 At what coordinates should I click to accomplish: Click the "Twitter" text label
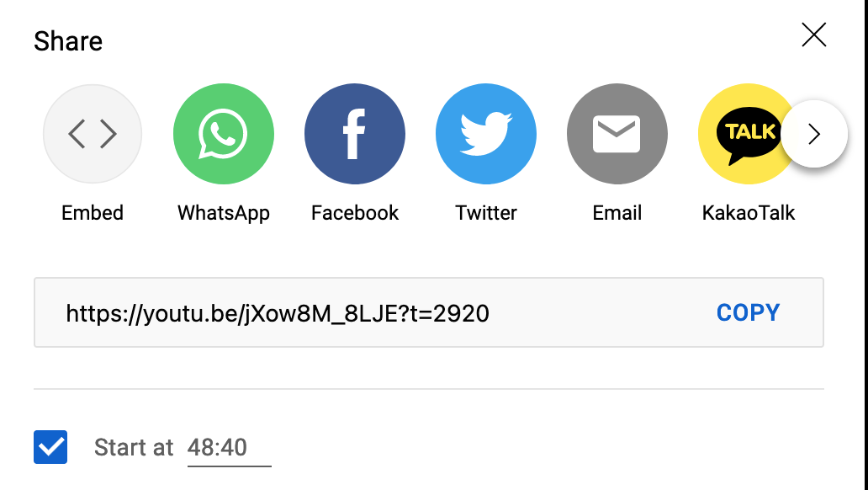point(486,213)
